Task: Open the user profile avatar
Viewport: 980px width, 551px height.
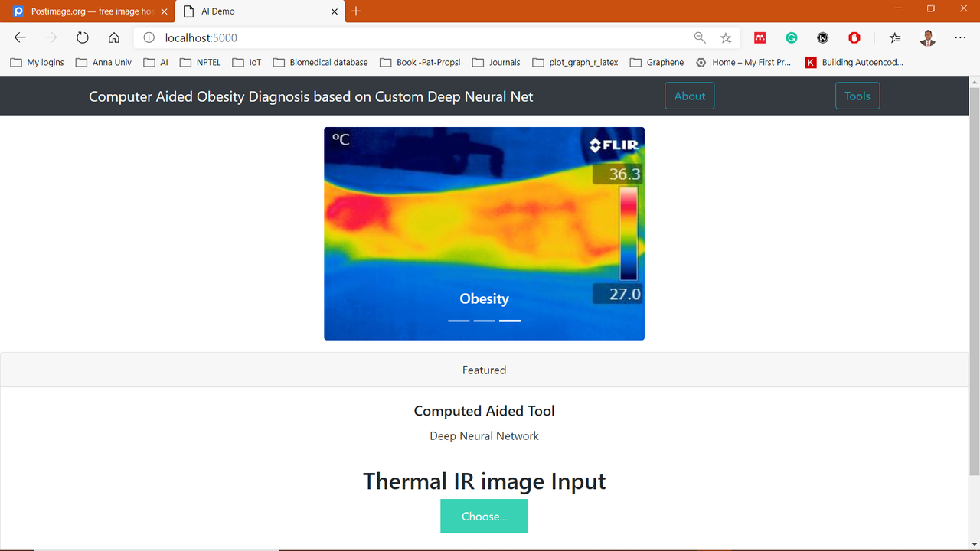Action: tap(928, 37)
